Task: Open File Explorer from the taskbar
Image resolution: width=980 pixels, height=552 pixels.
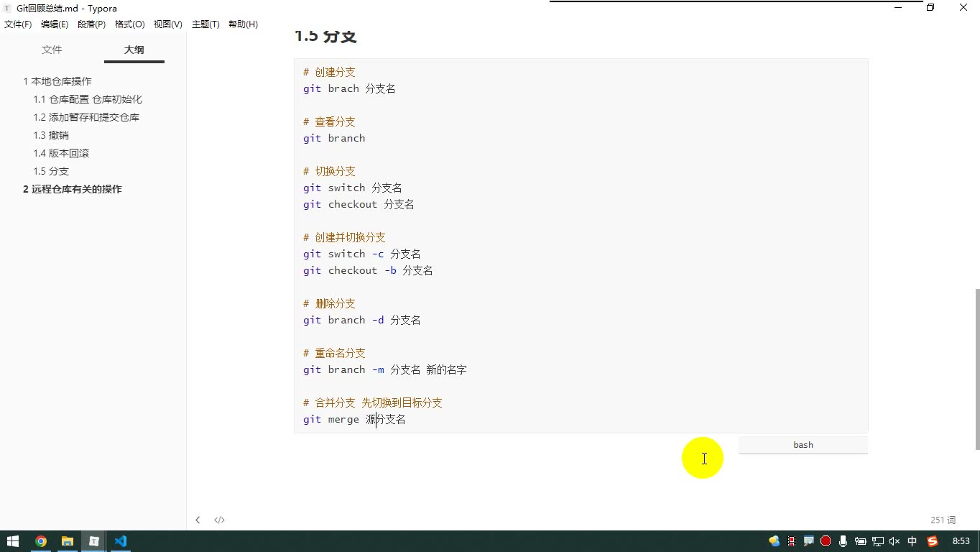Action: 68,541
